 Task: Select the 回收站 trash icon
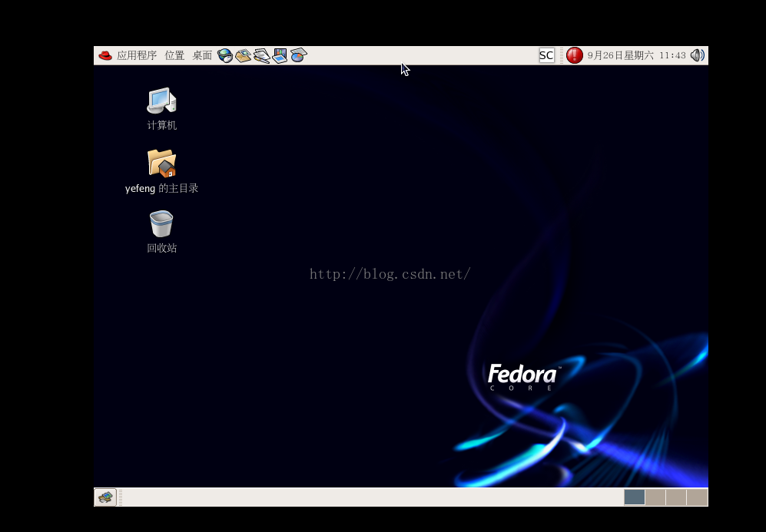pyautogui.click(x=161, y=232)
